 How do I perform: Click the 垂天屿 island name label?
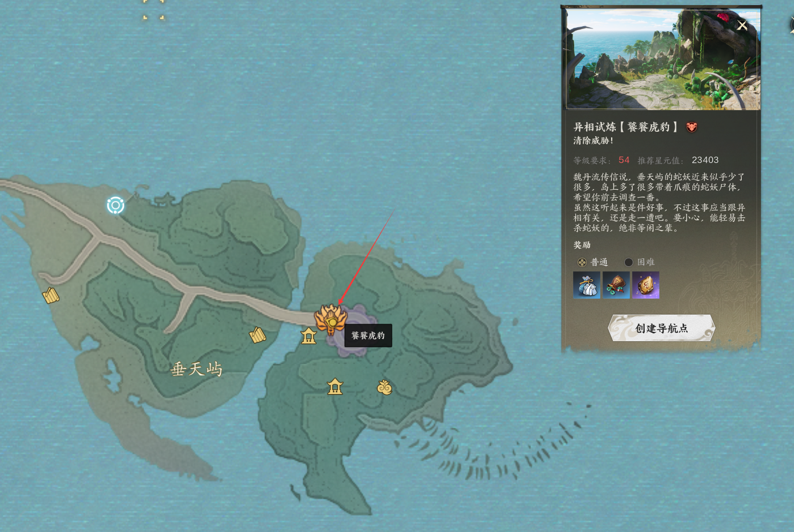click(197, 369)
